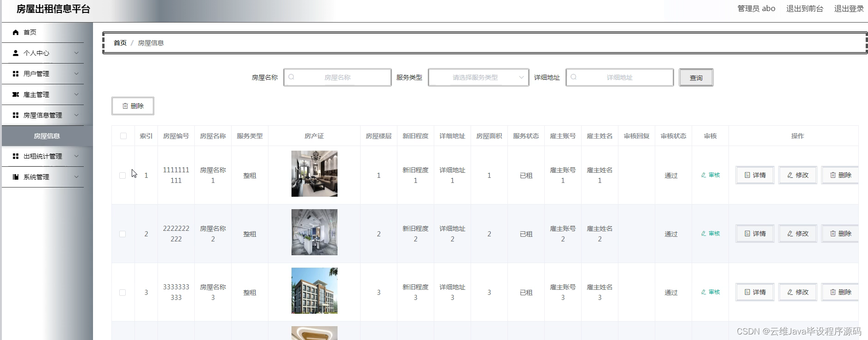Open the office 房产证 thumbnail in row 2
This screenshot has width=868, height=340.
pos(315,232)
